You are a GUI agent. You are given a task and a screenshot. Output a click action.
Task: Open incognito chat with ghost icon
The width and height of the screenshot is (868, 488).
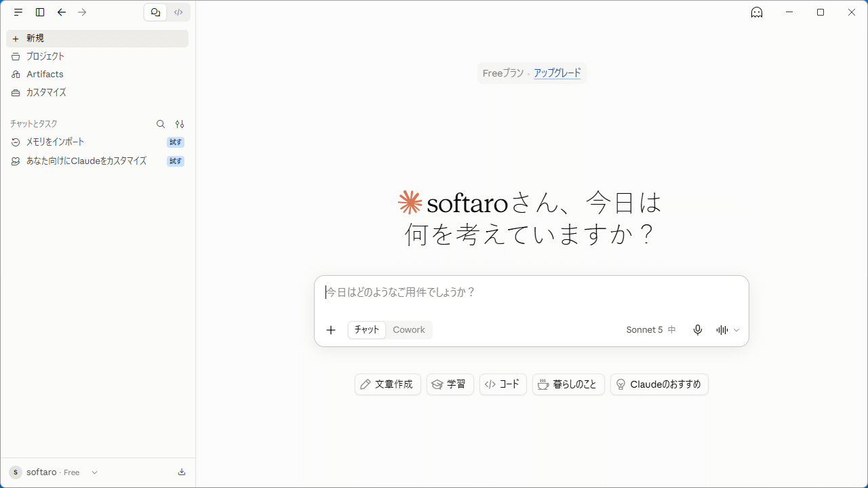point(757,12)
